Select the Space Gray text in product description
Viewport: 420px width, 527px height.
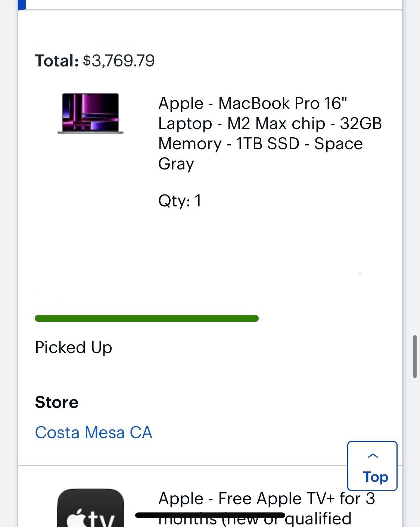(x=338, y=143)
